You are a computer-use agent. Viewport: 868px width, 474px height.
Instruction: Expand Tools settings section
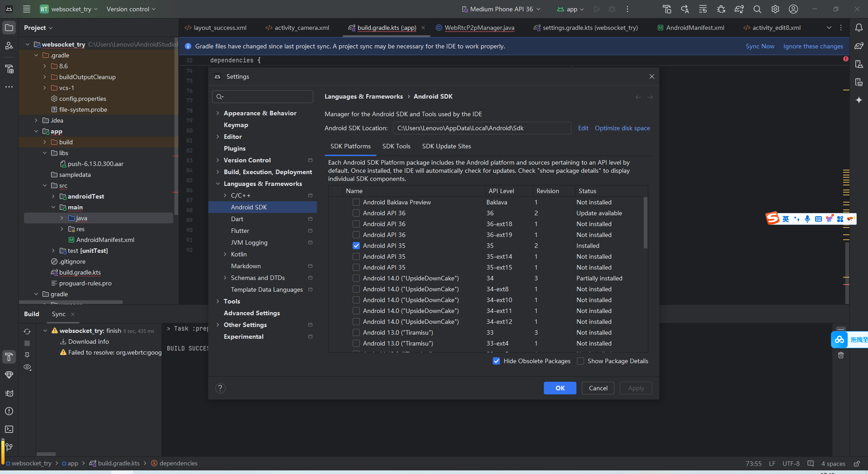[x=218, y=301]
